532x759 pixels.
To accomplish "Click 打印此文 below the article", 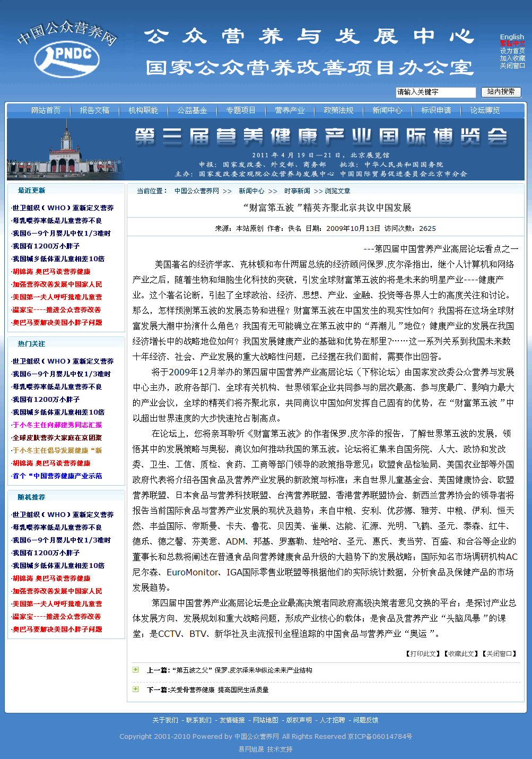I will click(422, 654).
